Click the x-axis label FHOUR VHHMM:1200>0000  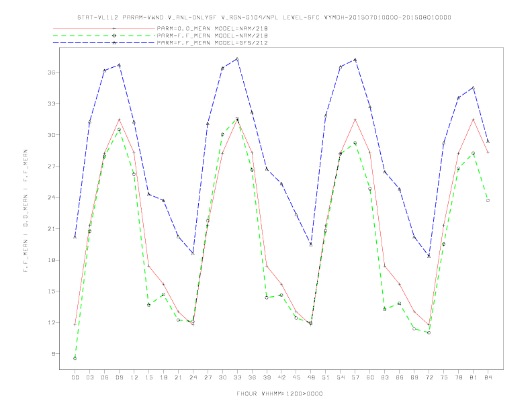(x=279, y=394)
